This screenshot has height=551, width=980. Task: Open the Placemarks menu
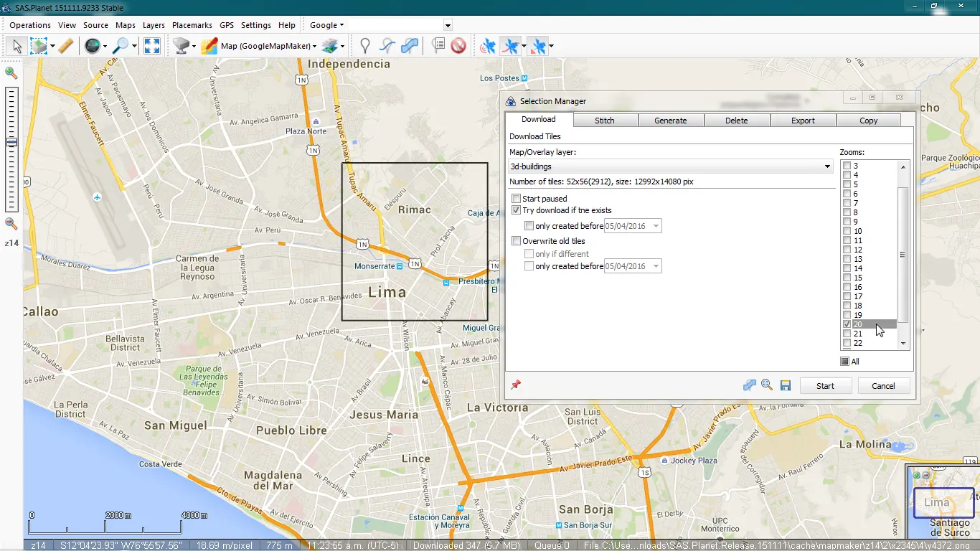(192, 25)
